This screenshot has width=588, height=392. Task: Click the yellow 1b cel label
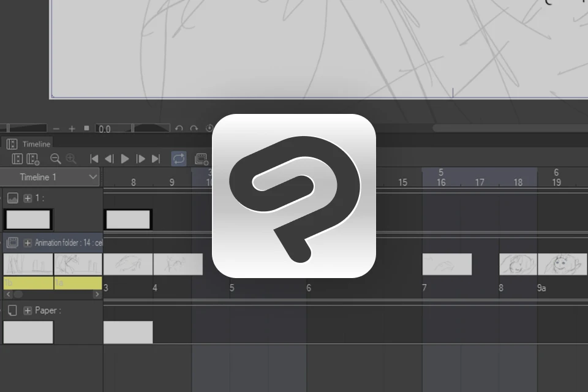point(28,283)
